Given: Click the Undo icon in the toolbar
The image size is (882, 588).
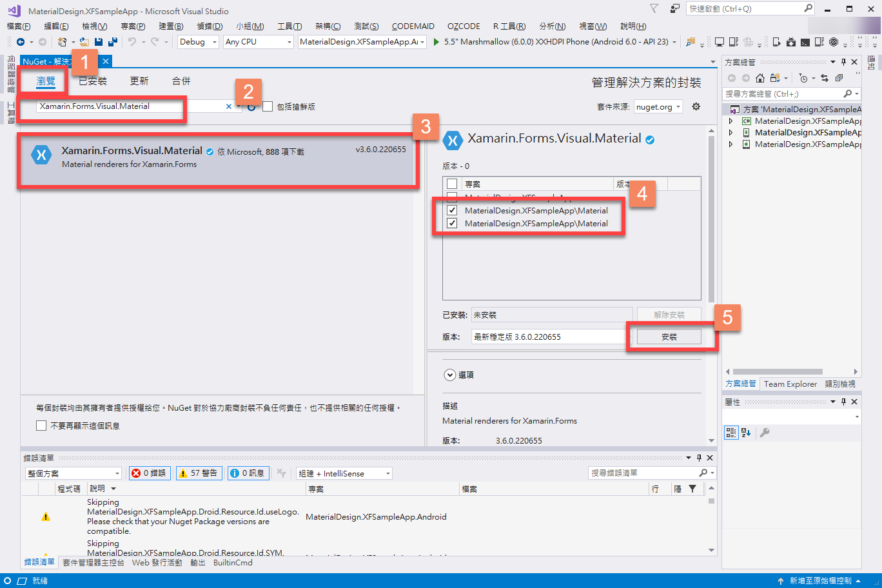Looking at the screenshot, I should [133, 41].
